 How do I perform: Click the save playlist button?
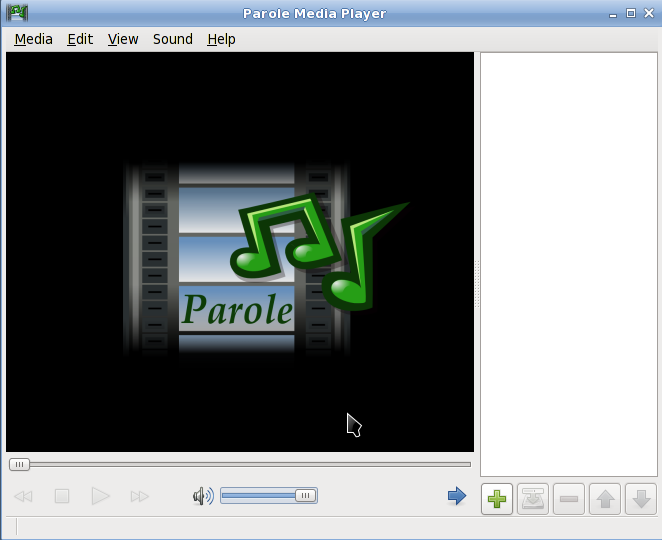[533, 499]
